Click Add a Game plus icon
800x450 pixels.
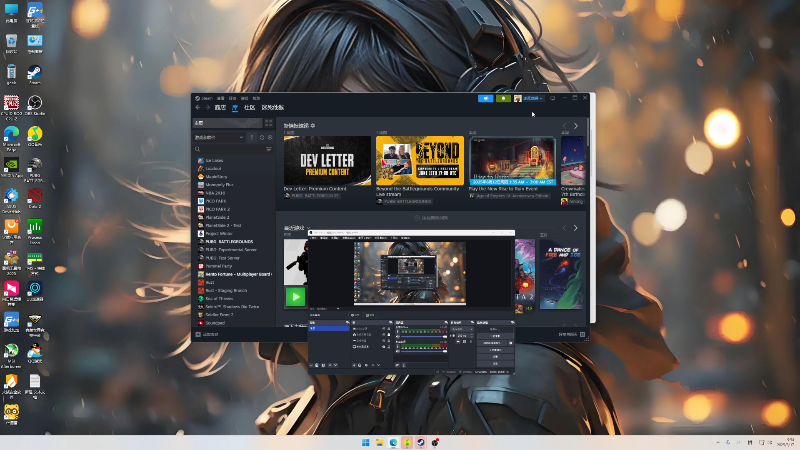click(198, 334)
